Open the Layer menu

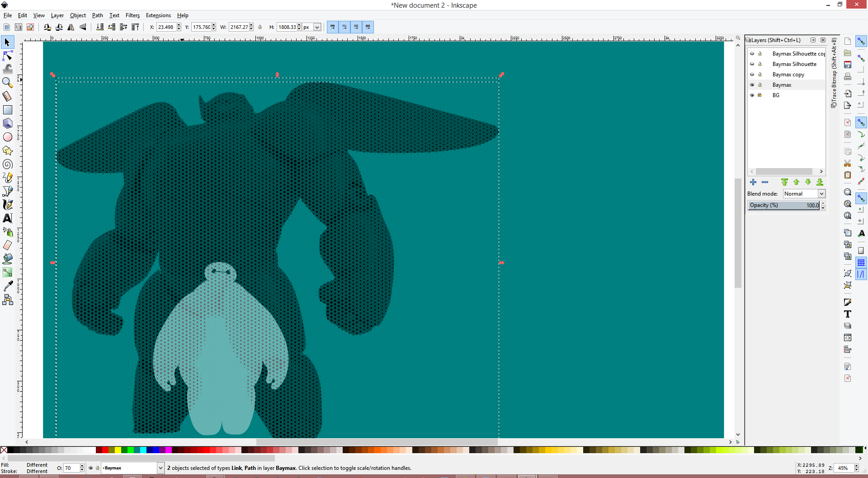[57, 15]
